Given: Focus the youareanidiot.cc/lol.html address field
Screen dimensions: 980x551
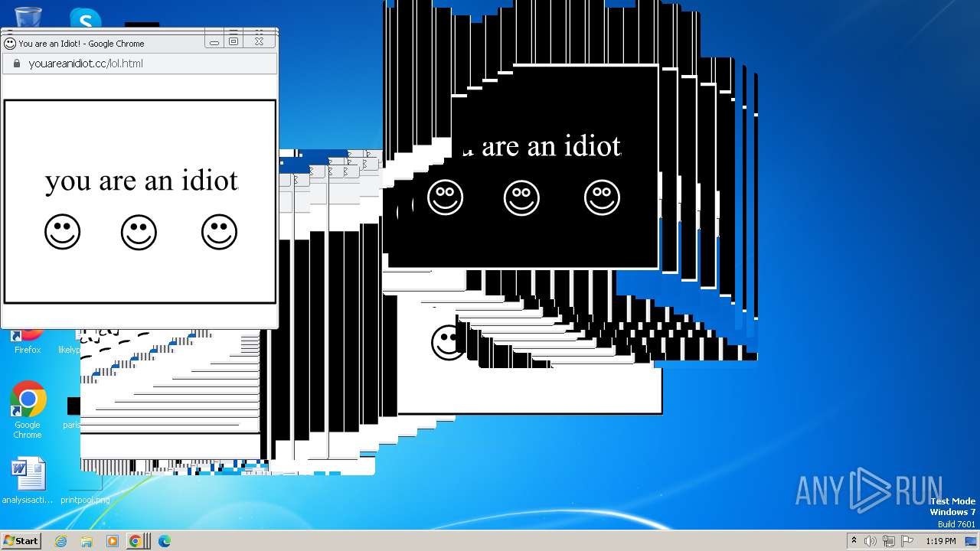Looking at the screenshot, I should [x=140, y=64].
